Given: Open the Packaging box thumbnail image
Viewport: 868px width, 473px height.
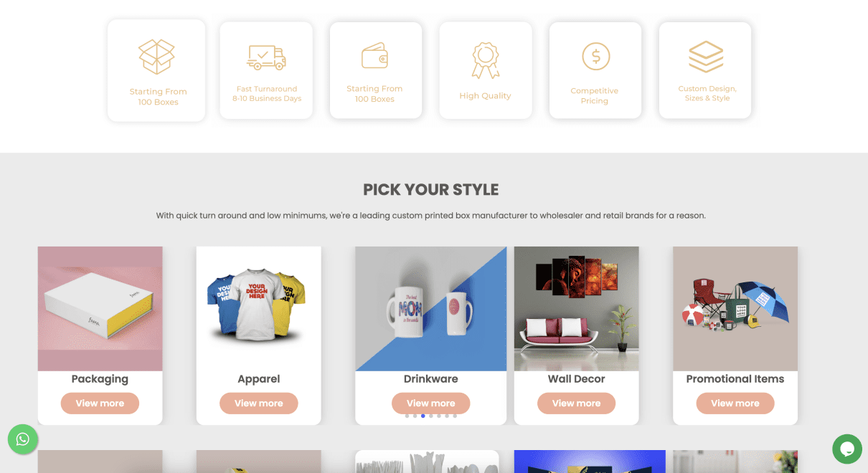Looking at the screenshot, I should (100, 309).
